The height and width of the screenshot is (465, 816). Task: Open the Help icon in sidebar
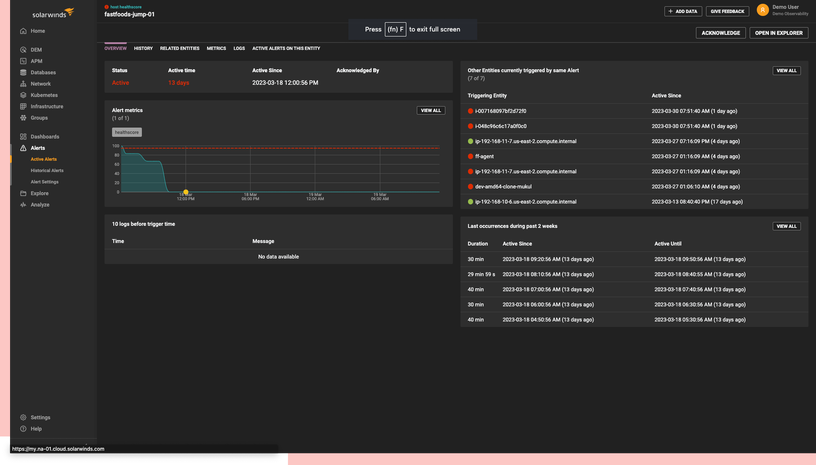pyautogui.click(x=23, y=429)
